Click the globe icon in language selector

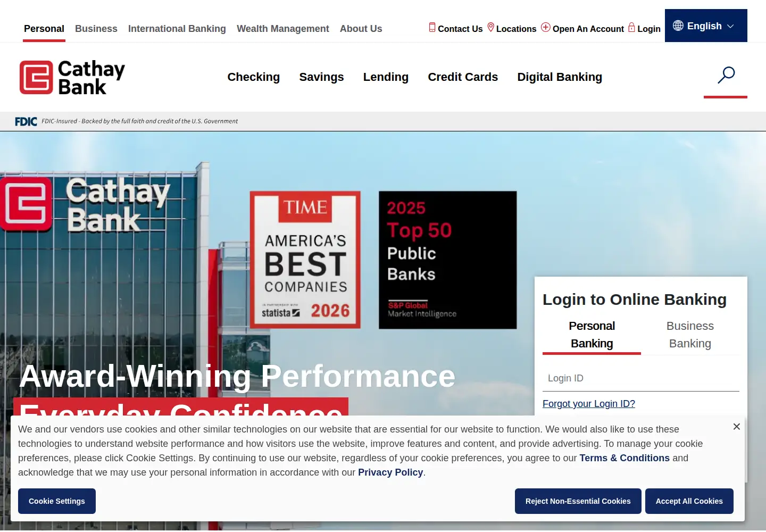(x=678, y=26)
